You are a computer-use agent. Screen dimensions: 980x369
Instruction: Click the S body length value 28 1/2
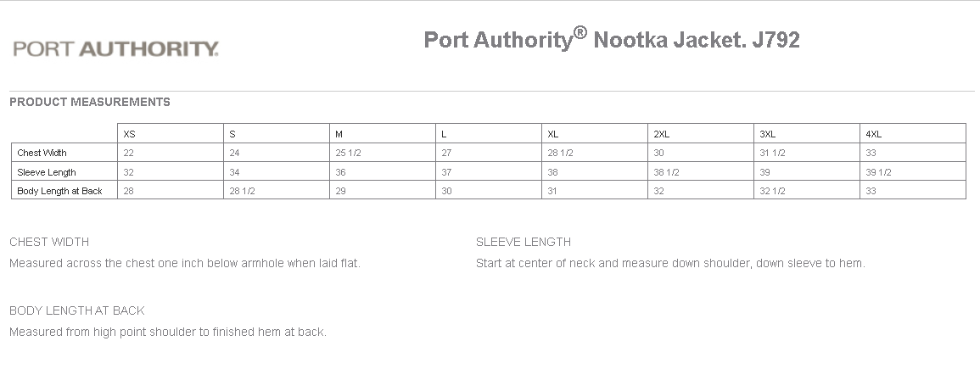[242, 191]
